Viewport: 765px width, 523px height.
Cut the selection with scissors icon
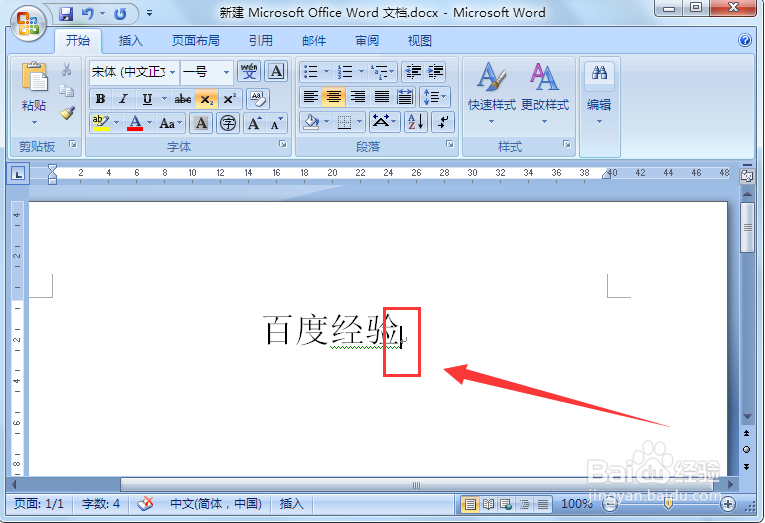[x=67, y=69]
